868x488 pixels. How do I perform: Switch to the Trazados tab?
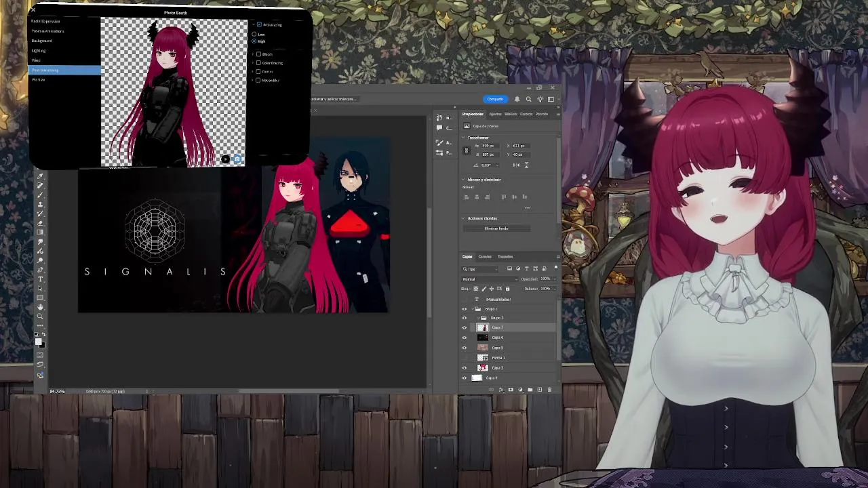(x=505, y=257)
